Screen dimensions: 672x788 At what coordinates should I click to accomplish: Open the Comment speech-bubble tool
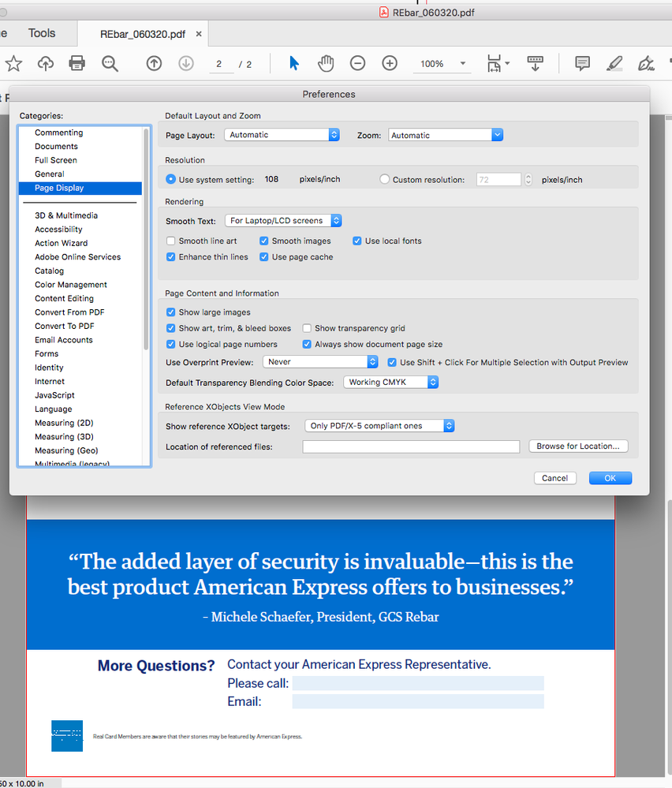click(x=582, y=63)
